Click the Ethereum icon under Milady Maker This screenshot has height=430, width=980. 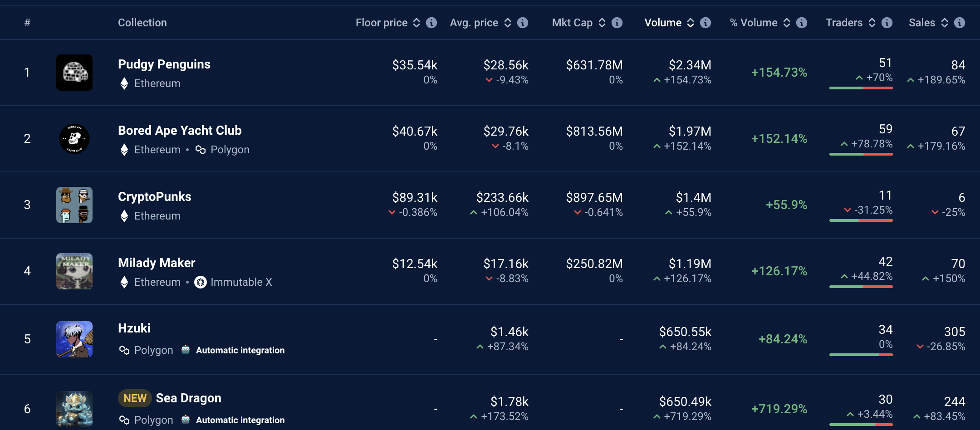(x=124, y=282)
